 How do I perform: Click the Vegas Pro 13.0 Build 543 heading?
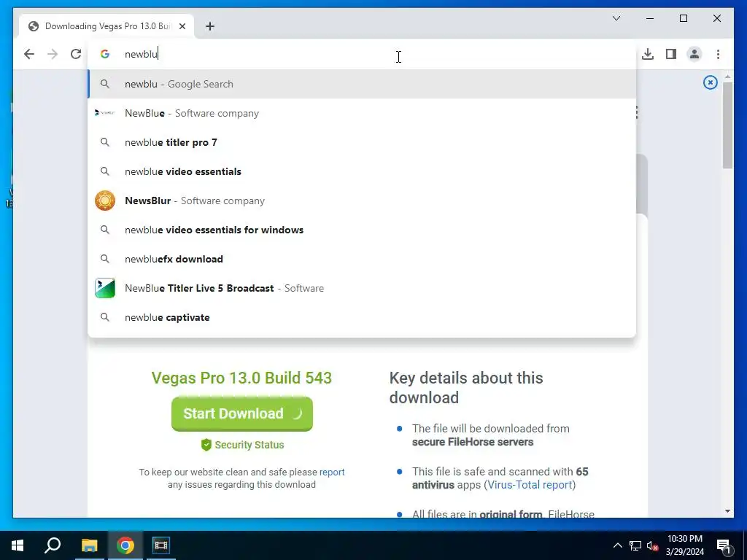tap(241, 378)
